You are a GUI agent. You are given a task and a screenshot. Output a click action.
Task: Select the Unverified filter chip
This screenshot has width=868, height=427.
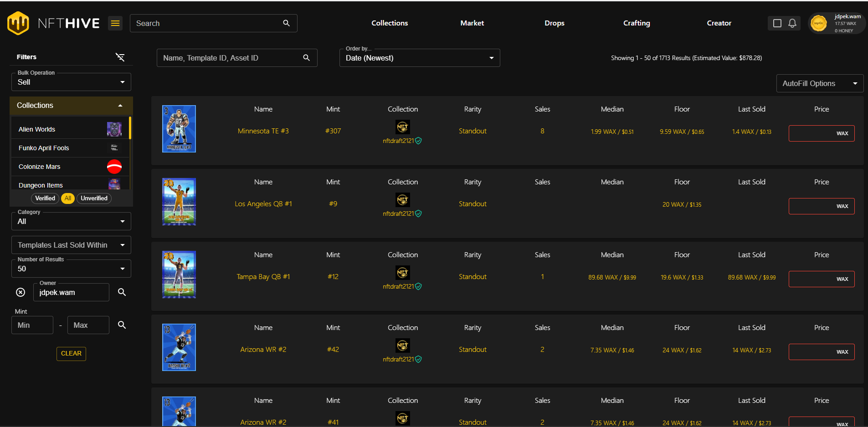[x=94, y=198]
